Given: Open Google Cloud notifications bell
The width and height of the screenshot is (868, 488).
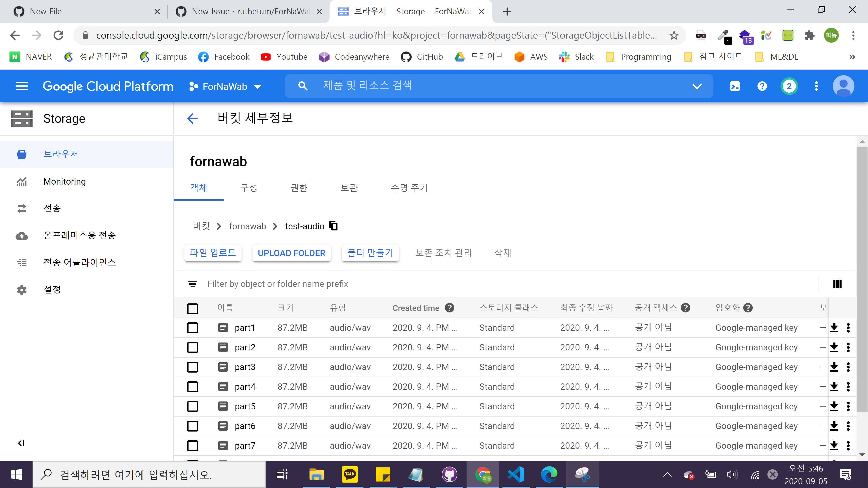Looking at the screenshot, I should click(789, 86).
